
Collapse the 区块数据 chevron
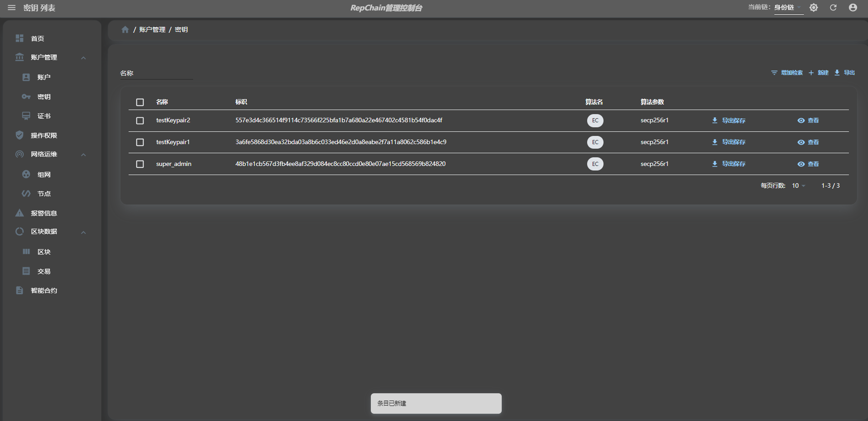pyautogui.click(x=84, y=232)
